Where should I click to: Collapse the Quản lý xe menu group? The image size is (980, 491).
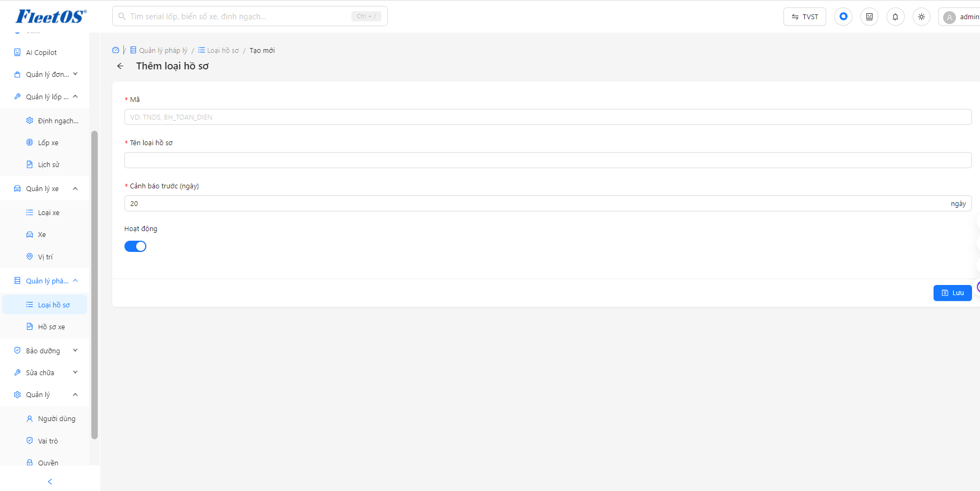tap(44, 188)
